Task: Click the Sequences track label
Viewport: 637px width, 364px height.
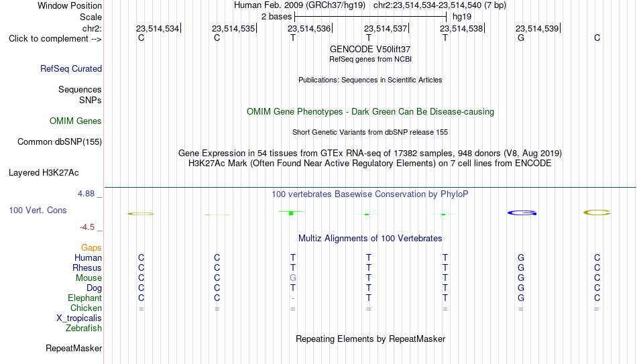Action: 80,89
